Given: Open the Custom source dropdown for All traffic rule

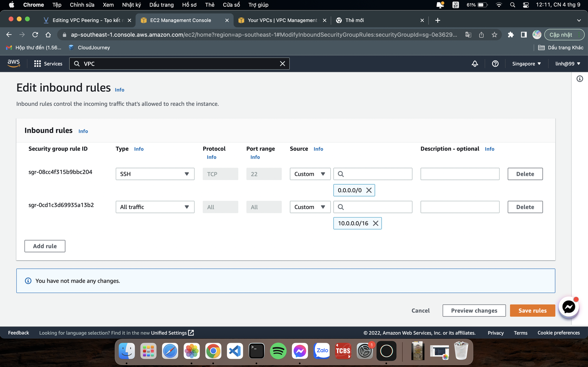Looking at the screenshot, I should pyautogui.click(x=310, y=207).
